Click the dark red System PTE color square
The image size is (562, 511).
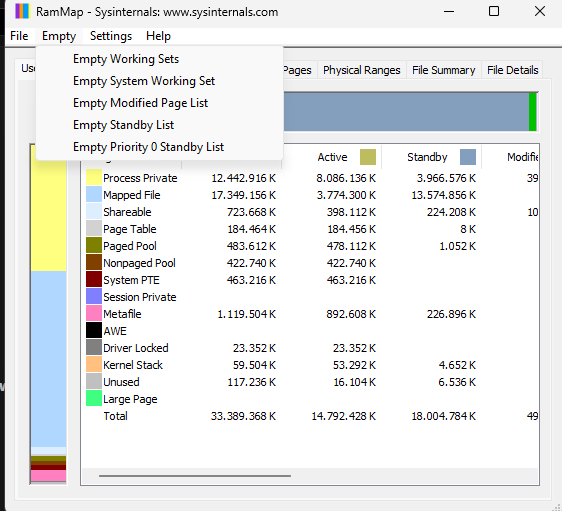[x=94, y=280]
